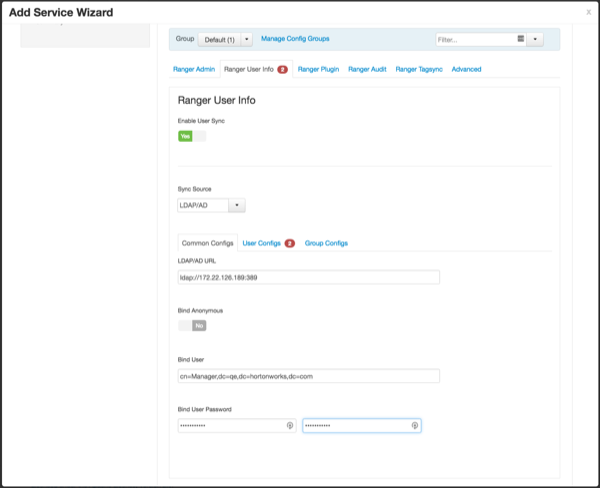Click the LDAP/AD URL input field
The height and width of the screenshot is (488, 600).
click(307, 276)
